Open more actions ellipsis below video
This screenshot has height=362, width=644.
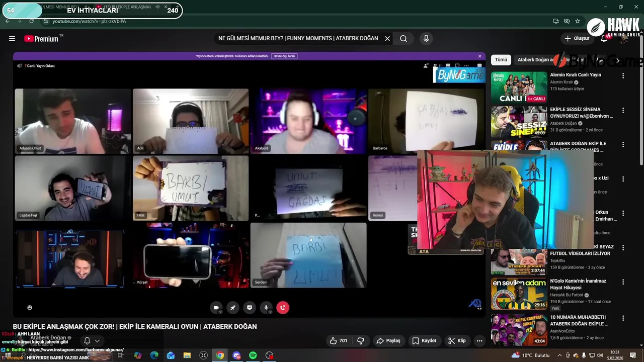coord(479,341)
